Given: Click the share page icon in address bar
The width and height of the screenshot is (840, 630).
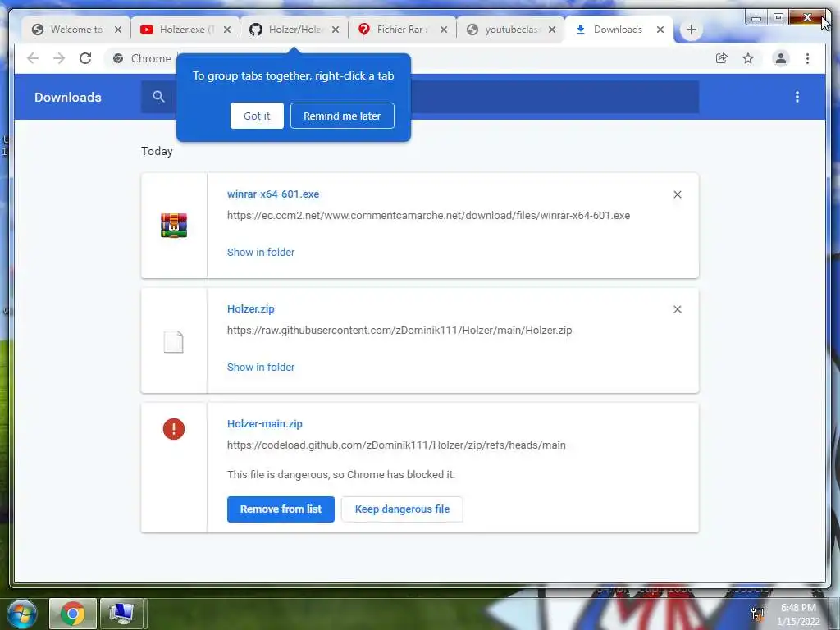Looking at the screenshot, I should pos(722,58).
